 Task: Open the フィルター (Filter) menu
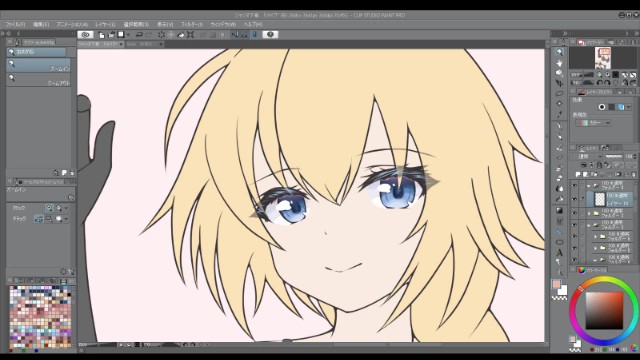pos(191,24)
